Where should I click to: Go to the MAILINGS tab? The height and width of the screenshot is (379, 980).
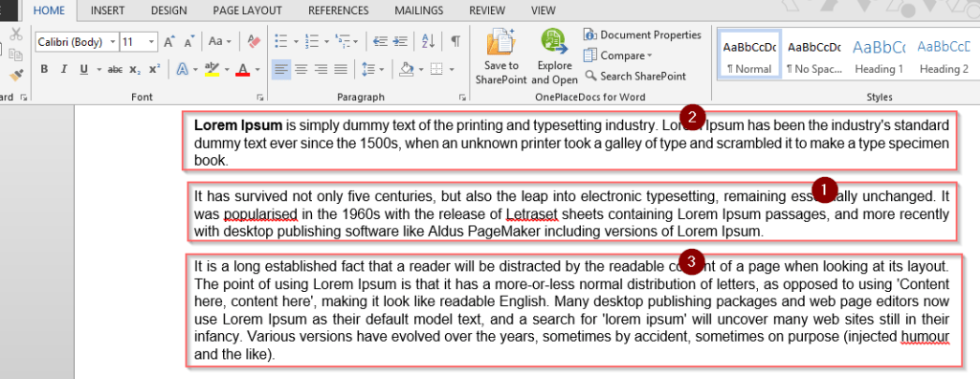419,10
